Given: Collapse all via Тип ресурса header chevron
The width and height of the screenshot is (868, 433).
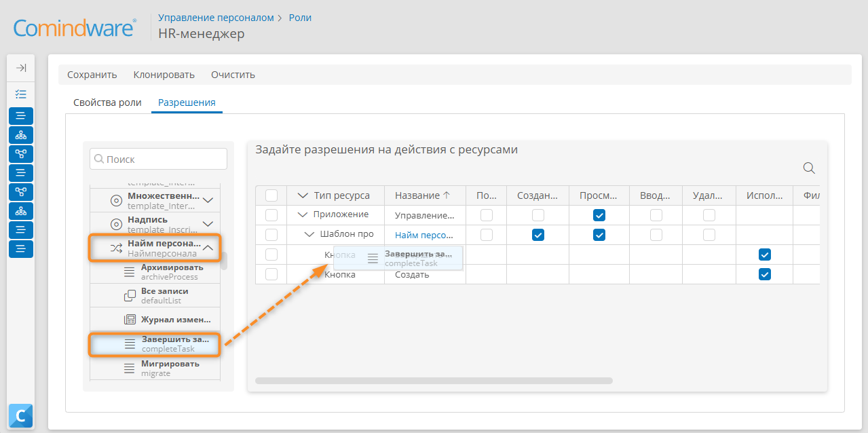Looking at the screenshot, I should [x=303, y=195].
